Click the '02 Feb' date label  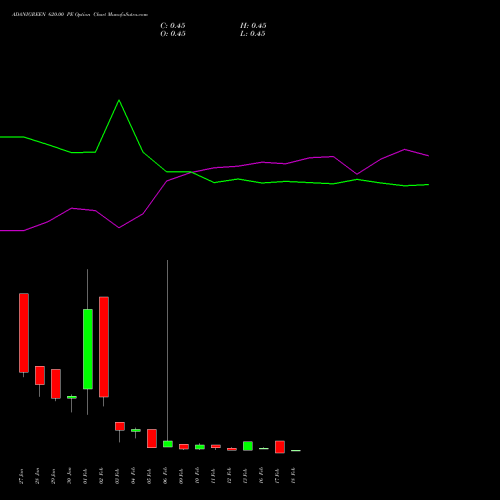click(x=102, y=476)
